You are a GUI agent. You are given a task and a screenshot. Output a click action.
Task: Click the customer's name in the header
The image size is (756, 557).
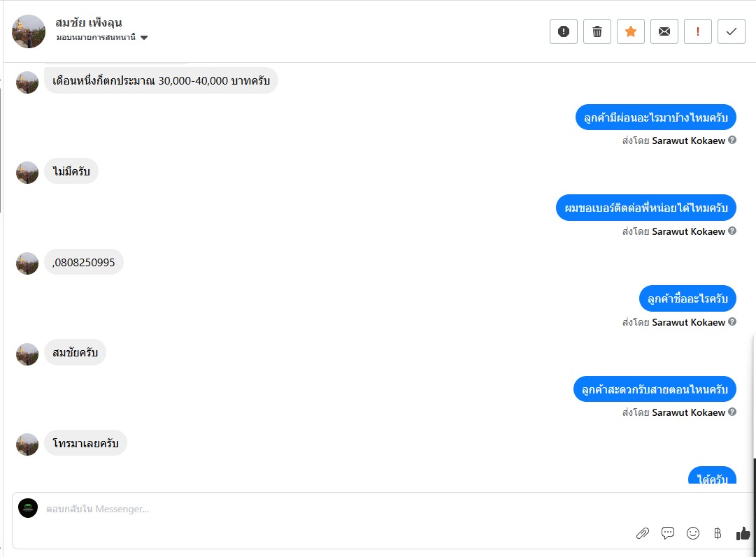[89, 23]
